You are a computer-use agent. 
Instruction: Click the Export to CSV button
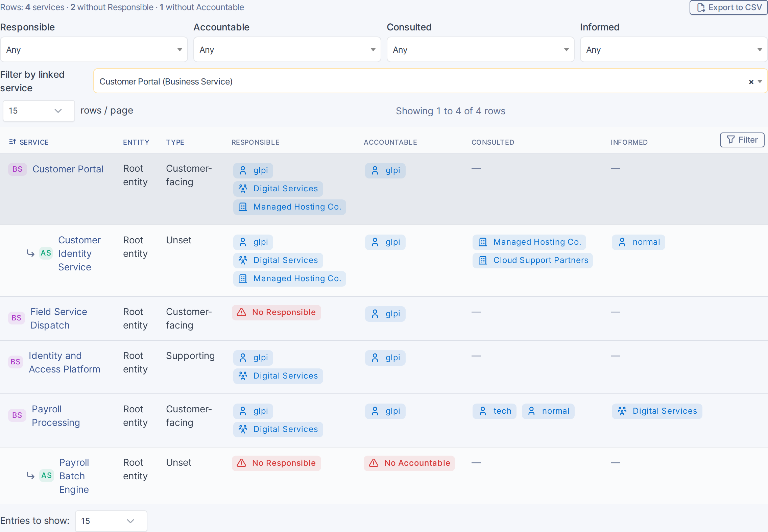coord(728,7)
